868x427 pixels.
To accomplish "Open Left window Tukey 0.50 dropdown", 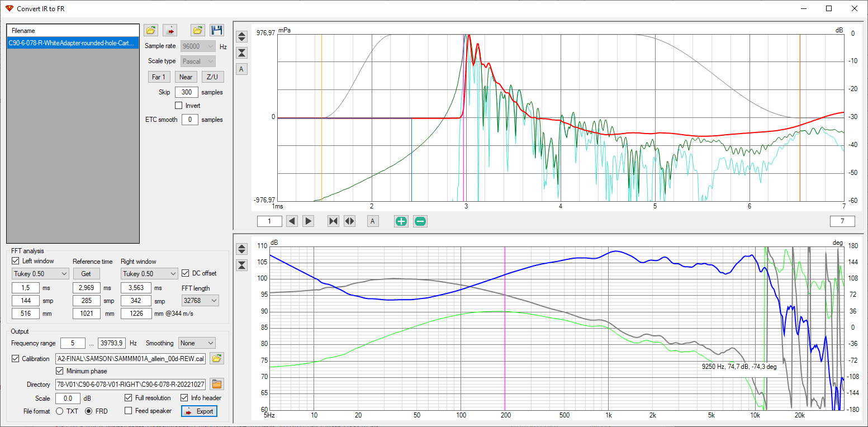I will [x=40, y=274].
